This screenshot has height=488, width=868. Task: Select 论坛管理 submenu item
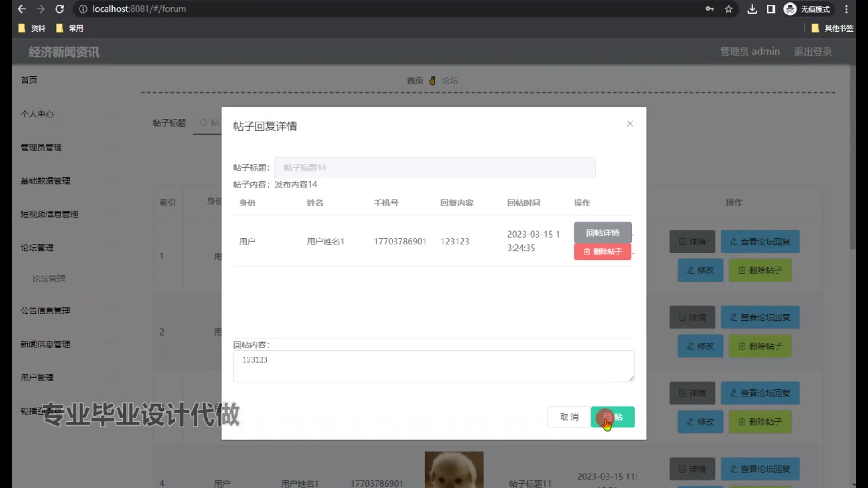click(x=49, y=279)
